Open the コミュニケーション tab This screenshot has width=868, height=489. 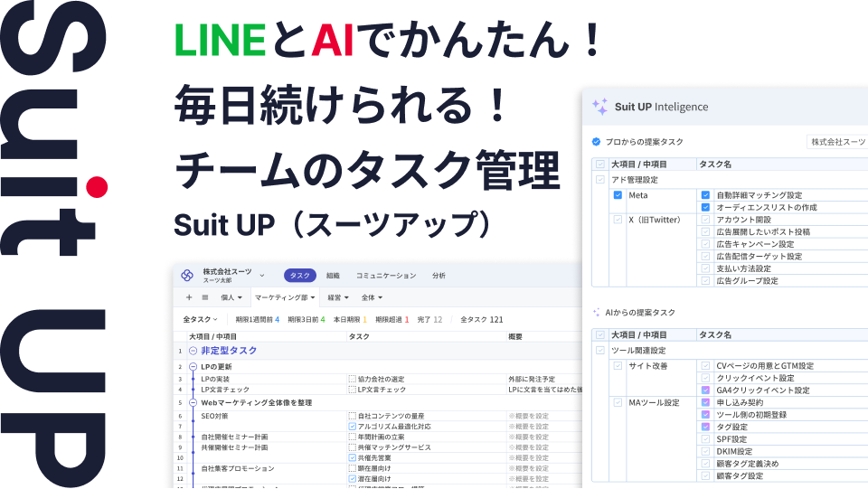coord(386,276)
